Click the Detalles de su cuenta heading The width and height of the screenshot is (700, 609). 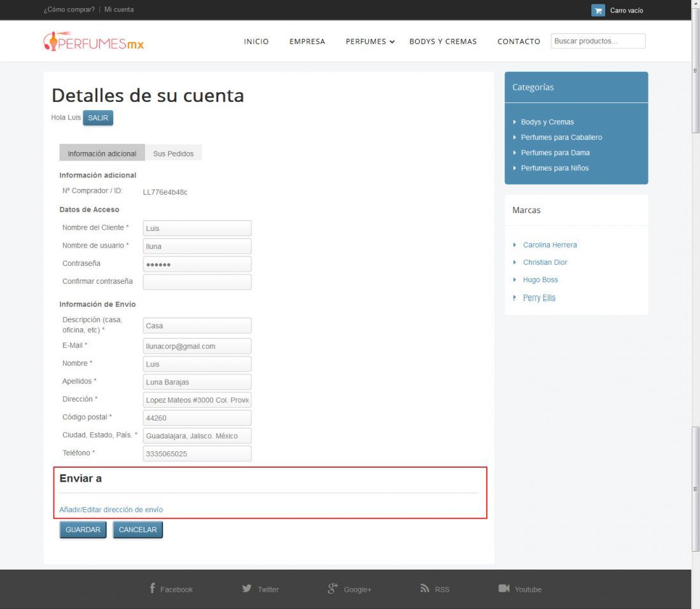(148, 95)
